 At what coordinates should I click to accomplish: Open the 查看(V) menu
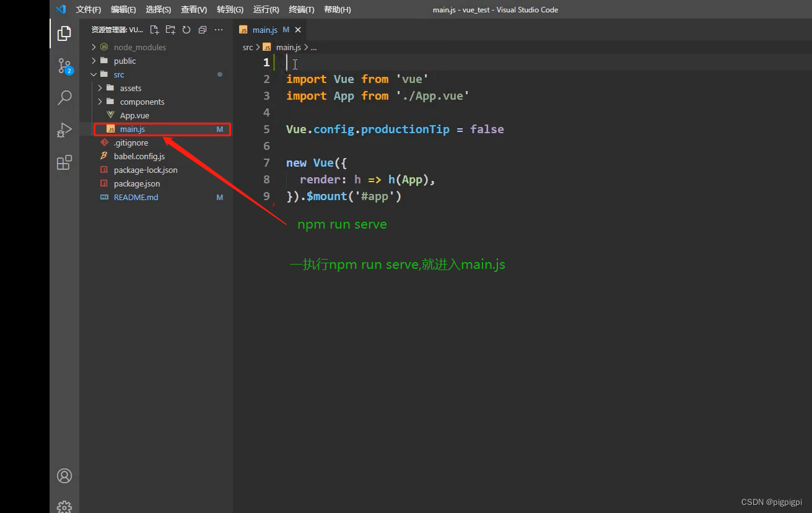(194, 9)
